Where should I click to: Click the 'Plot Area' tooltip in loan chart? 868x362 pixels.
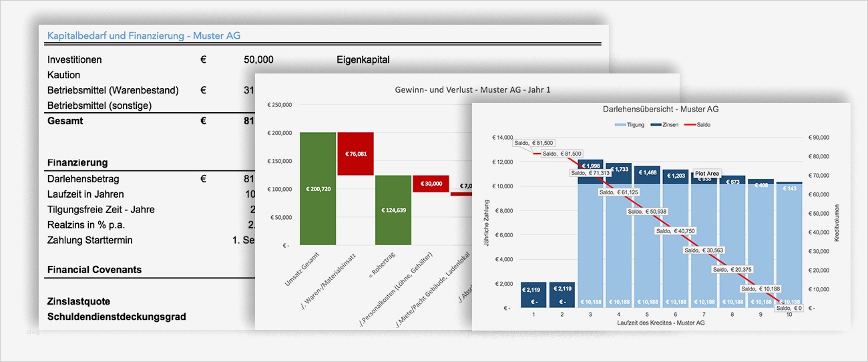(x=707, y=174)
